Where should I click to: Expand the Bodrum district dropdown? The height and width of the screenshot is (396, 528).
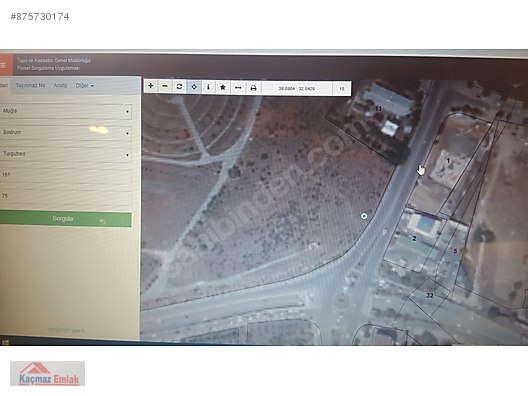pyautogui.click(x=66, y=133)
